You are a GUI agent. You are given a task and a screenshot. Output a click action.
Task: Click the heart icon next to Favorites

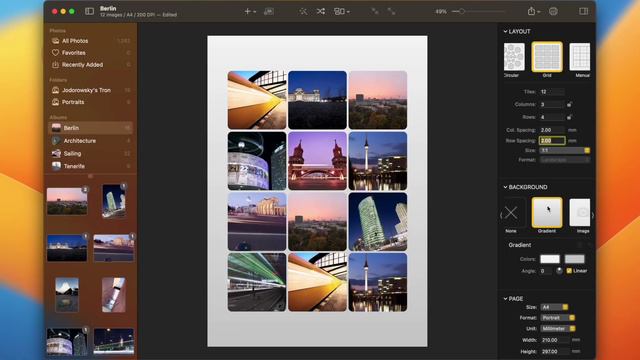(x=56, y=53)
